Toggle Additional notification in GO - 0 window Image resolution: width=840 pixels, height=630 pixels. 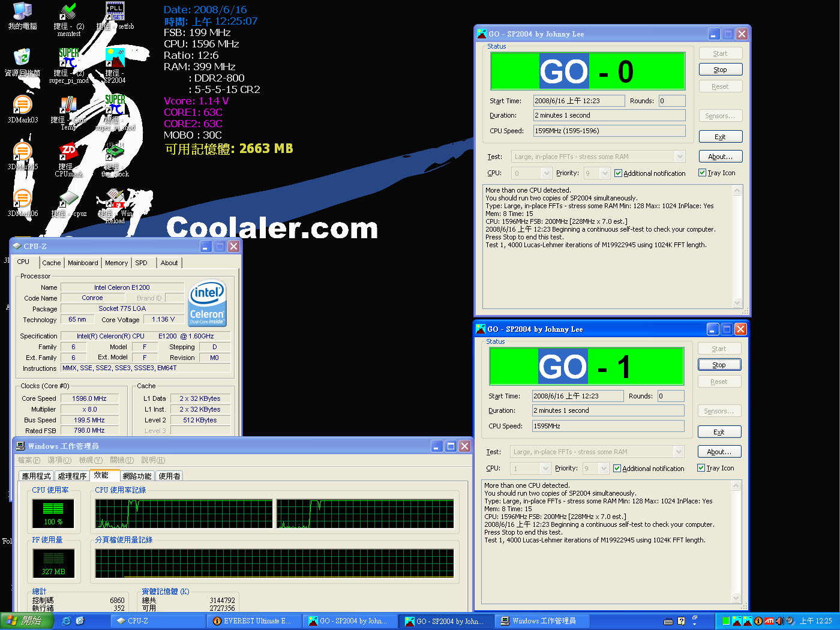[650, 173]
